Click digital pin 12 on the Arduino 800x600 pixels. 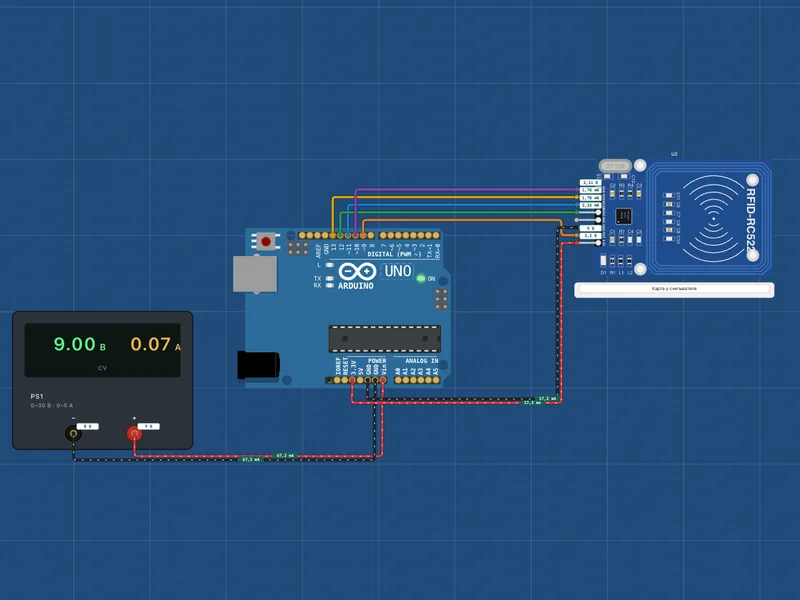(340, 235)
